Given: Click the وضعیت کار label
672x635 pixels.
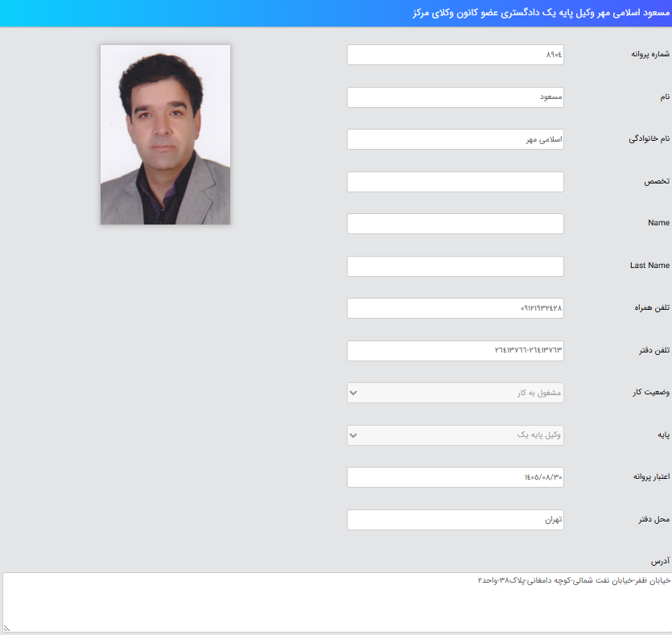Looking at the screenshot, I should 651,392.
